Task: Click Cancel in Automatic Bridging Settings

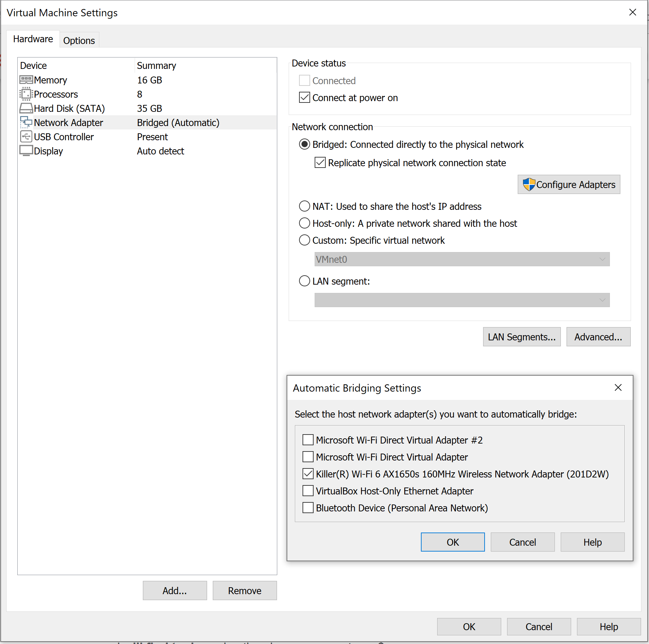Action: click(523, 542)
